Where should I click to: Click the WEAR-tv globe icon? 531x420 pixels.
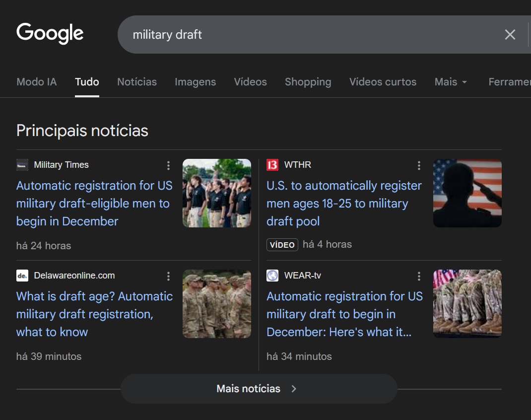pos(272,276)
